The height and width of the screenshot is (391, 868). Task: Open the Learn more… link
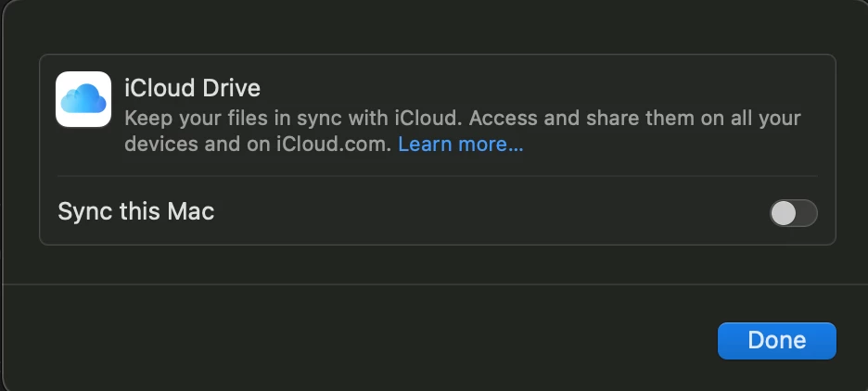click(461, 145)
